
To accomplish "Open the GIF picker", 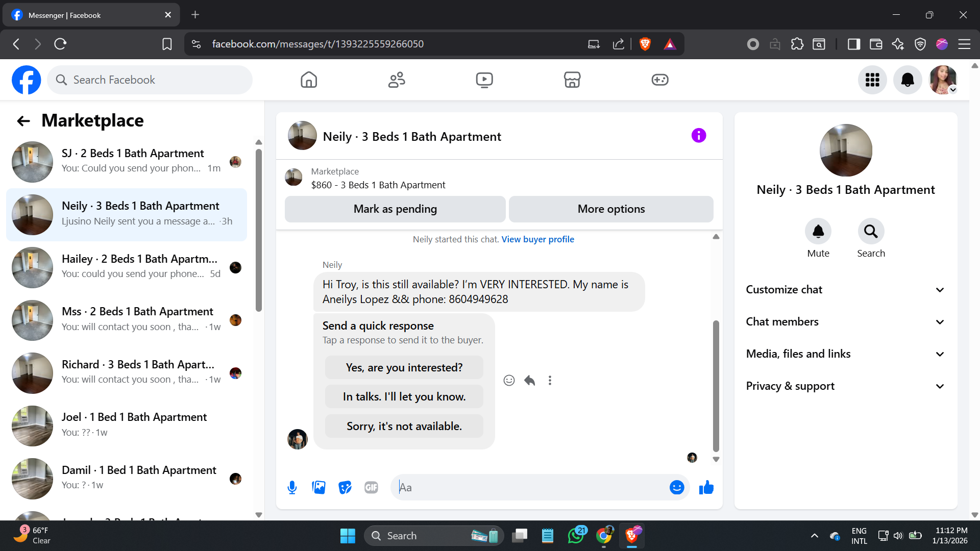I will pyautogui.click(x=371, y=488).
